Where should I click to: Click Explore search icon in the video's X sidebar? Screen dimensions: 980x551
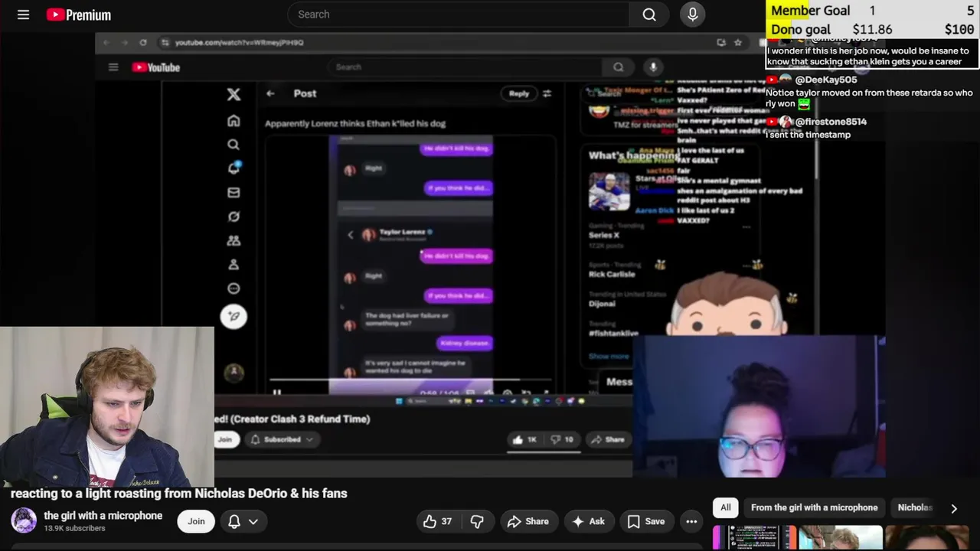click(x=234, y=145)
